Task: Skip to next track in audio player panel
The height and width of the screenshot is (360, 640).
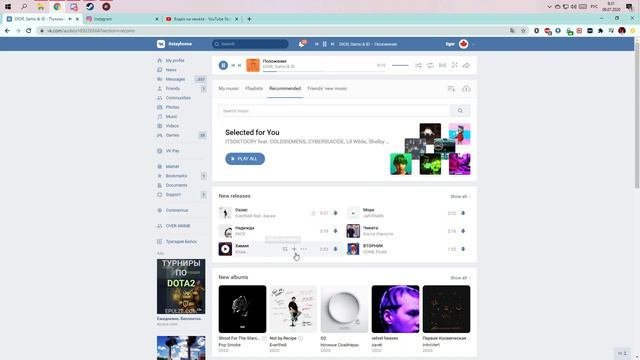Action: (x=240, y=65)
